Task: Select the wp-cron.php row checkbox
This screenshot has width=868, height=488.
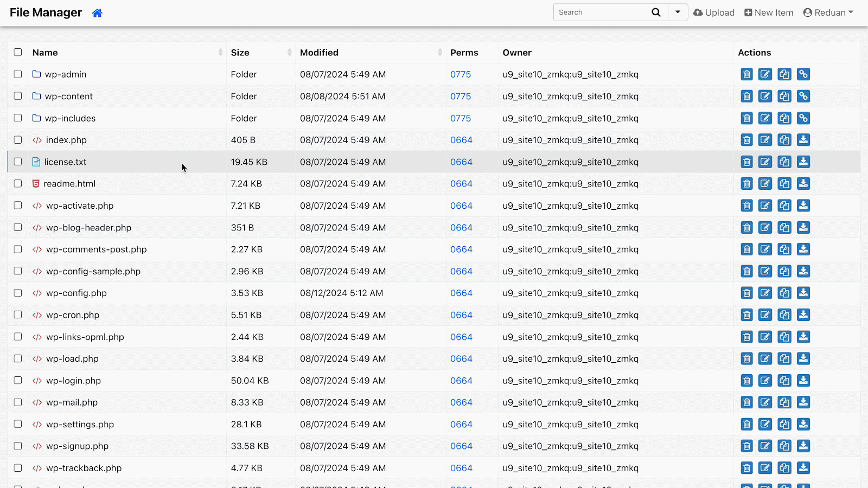Action: point(18,315)
